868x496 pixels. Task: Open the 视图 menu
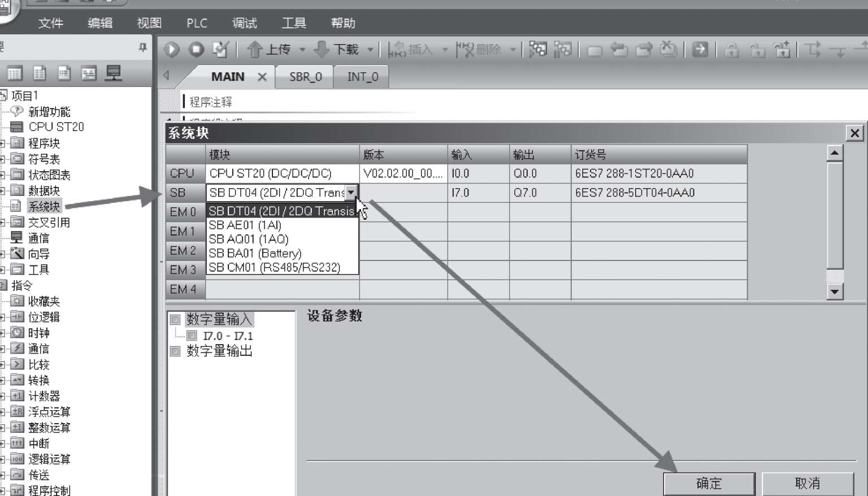tap(149, 23)
